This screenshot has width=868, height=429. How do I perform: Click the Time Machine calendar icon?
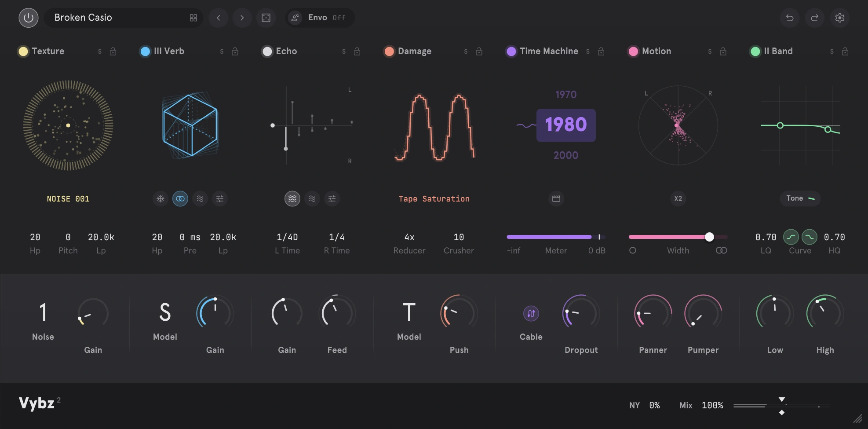(x=556, y=199)
